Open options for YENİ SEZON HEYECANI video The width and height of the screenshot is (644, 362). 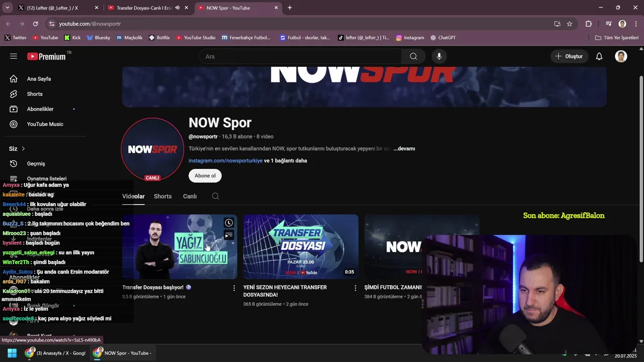point(355,288)
